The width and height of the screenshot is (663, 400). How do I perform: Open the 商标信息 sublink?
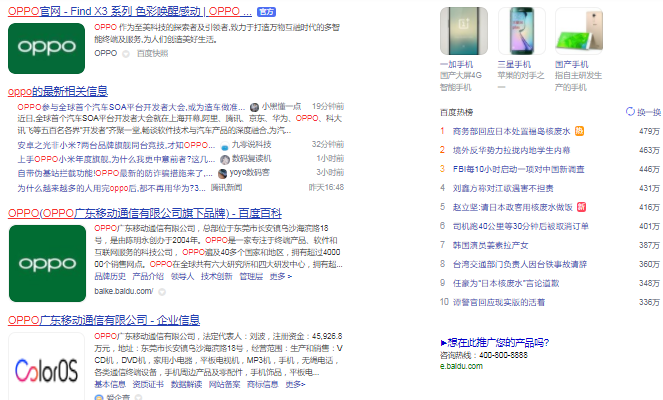point(262,384)
